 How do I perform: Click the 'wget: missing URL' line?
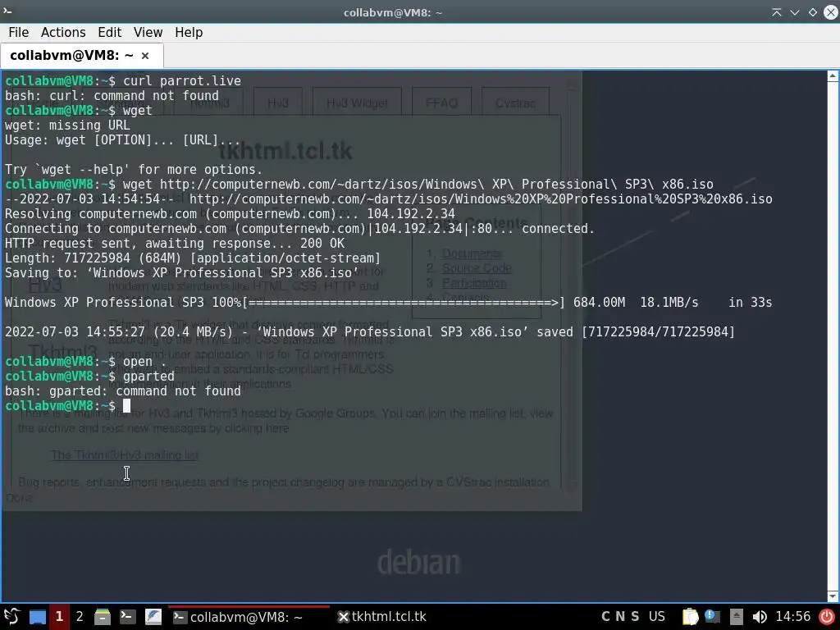pyautogui.click(x=67, y=126)
